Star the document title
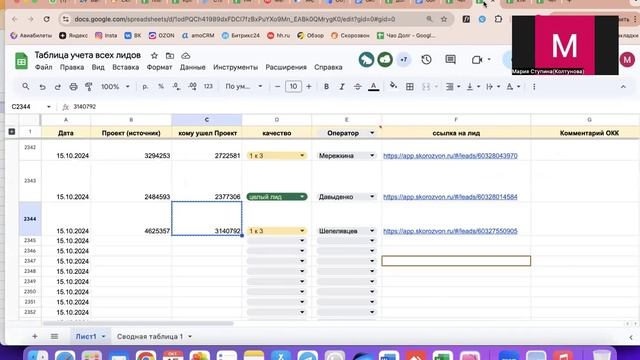This screenshot has height=360, width=640. [154, 56]
